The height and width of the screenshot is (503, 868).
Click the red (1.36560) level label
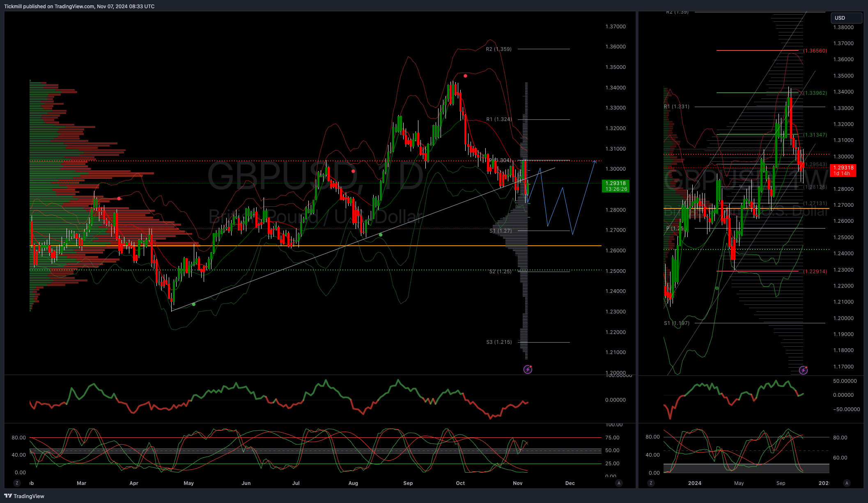[815, 51]
